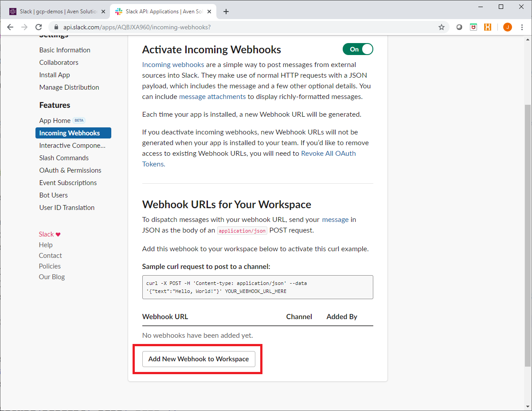Click the Channel column header
532x411 pixels.
(299, 317)
